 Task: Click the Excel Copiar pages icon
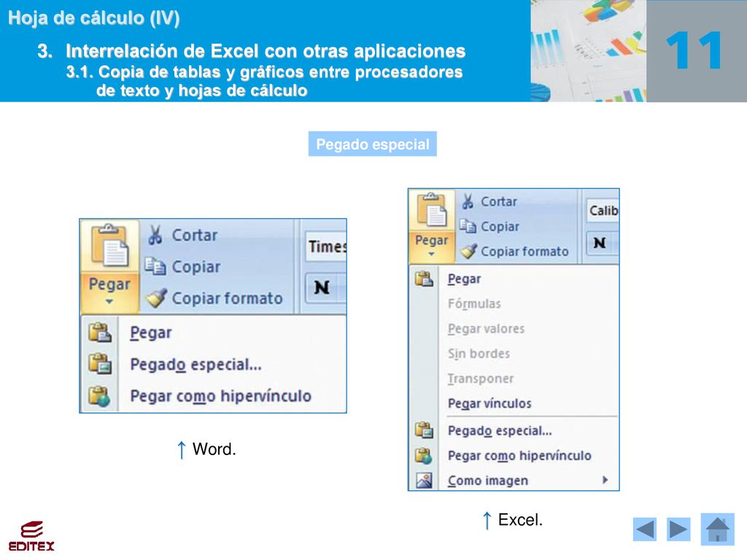(x=468, y=226)
